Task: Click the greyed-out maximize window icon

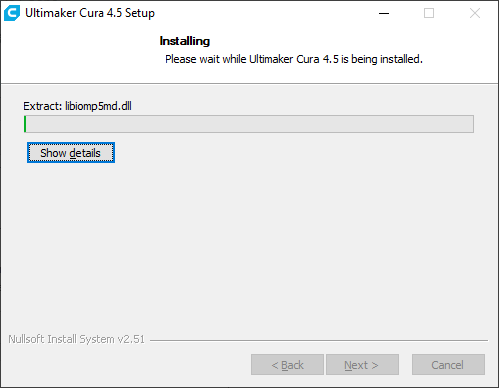Action: [x=429, y=13]
